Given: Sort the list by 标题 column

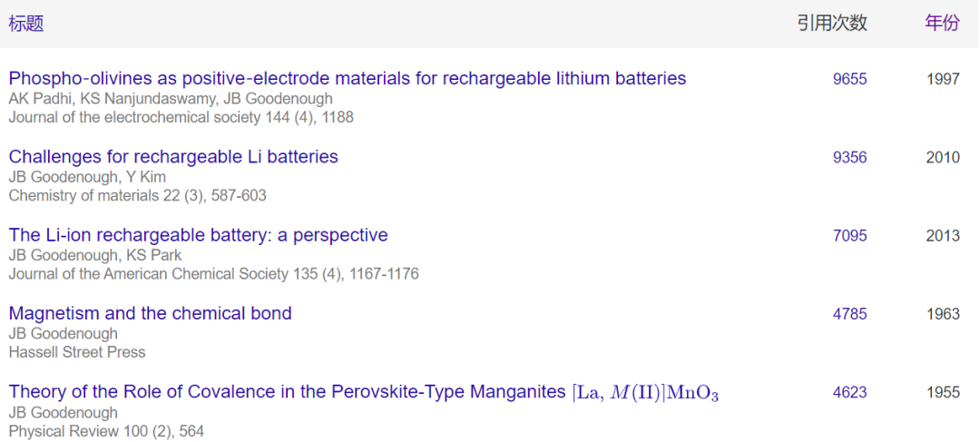Looking at the screenshot, I should 26,24.
